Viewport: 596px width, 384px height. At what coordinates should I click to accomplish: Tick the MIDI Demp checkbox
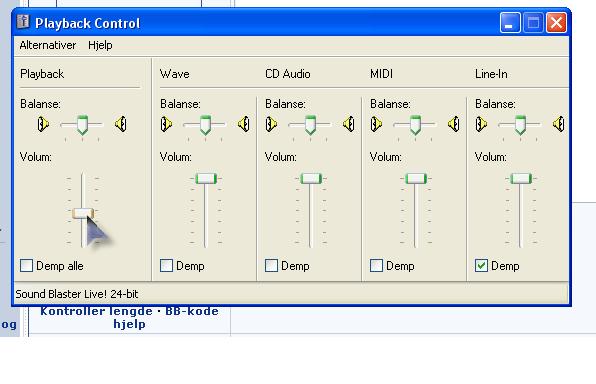tap(376, 265)
